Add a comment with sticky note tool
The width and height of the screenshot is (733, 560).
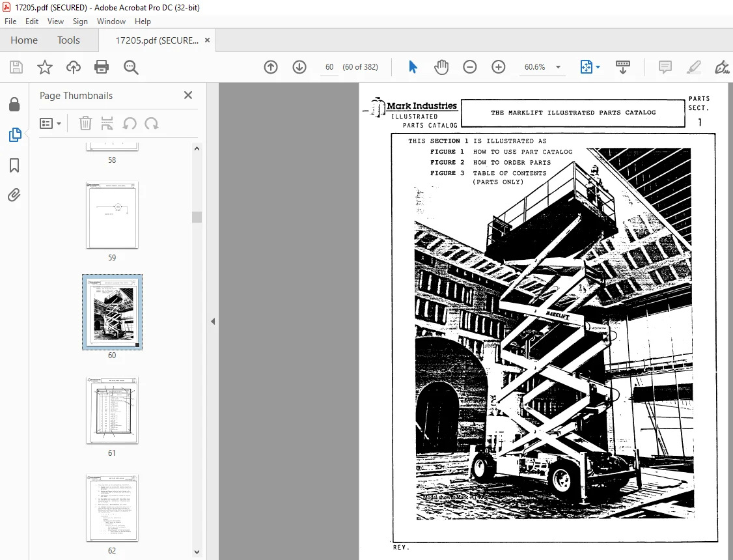665,67
